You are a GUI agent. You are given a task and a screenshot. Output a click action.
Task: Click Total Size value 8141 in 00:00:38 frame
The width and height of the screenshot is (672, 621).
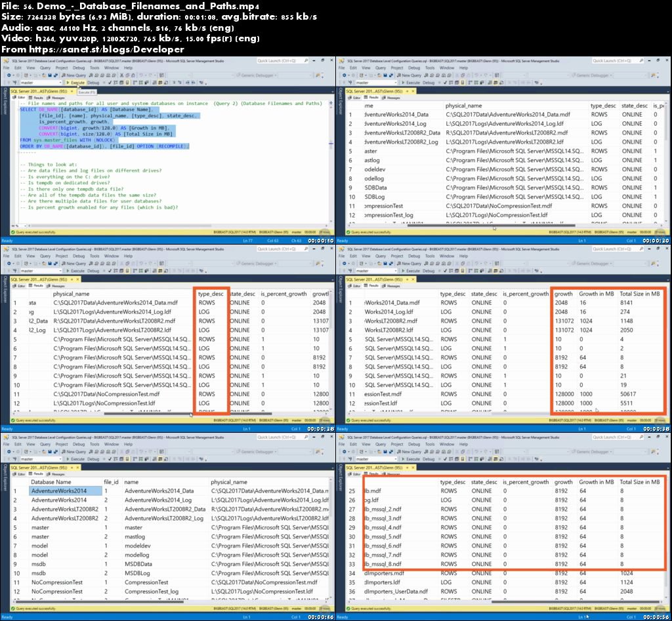tap(626, 302)
